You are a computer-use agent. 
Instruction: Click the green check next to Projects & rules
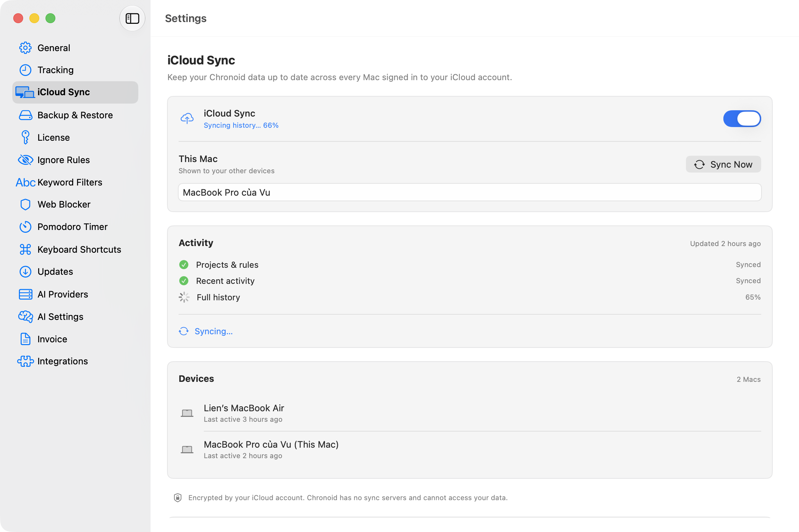(184, 265)
